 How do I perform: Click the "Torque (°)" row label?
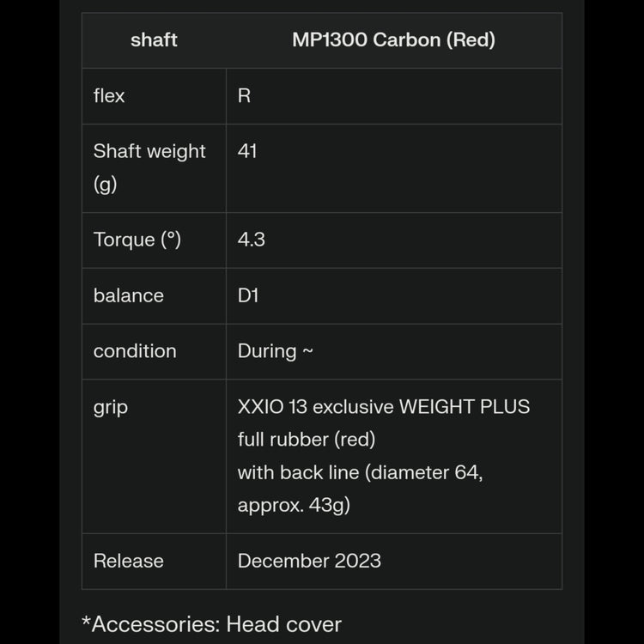click(137, 240)
